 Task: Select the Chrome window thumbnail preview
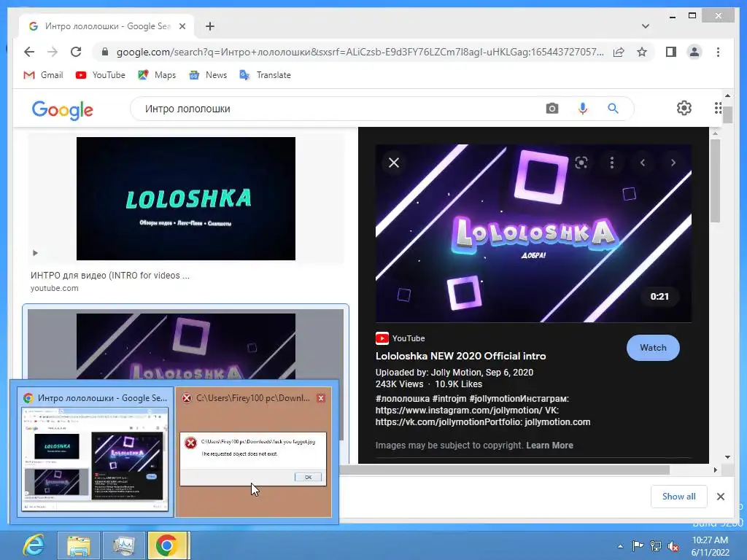tap(94, 451)
